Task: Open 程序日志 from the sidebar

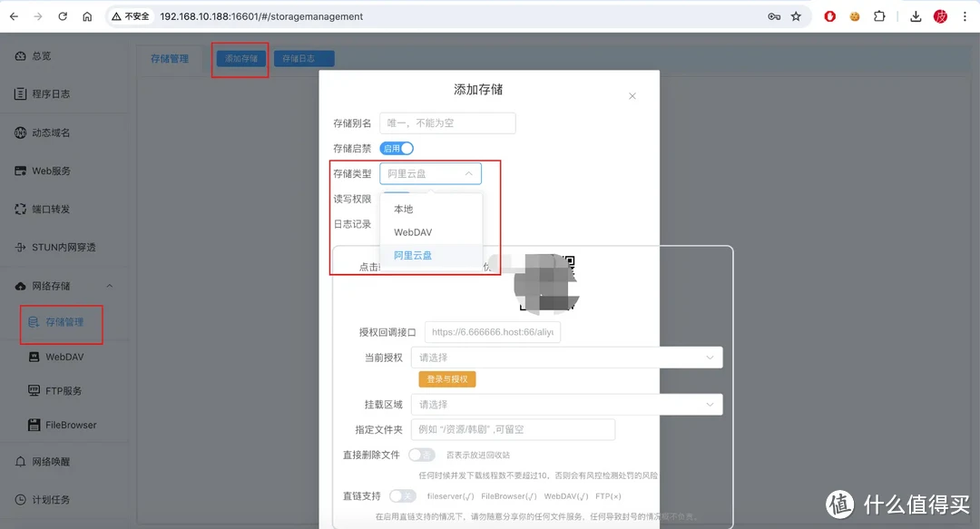Action: pyautogui.click(x=51, y=94)
